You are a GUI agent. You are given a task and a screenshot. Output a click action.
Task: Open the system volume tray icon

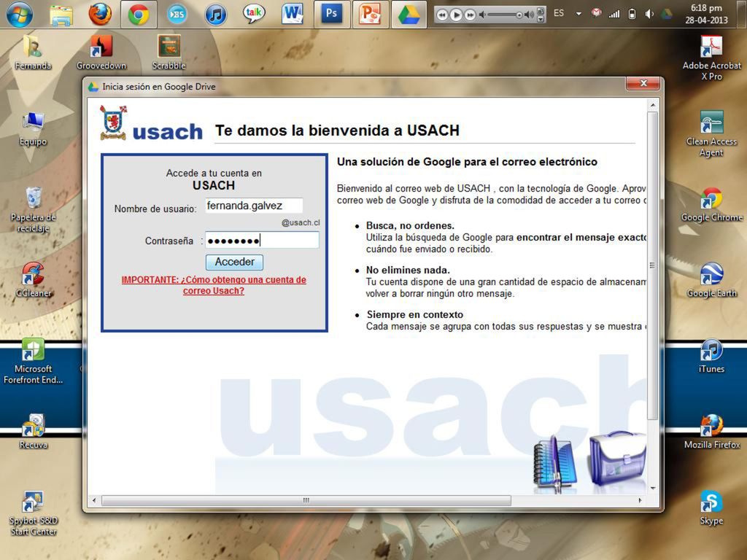coord(649,14)
